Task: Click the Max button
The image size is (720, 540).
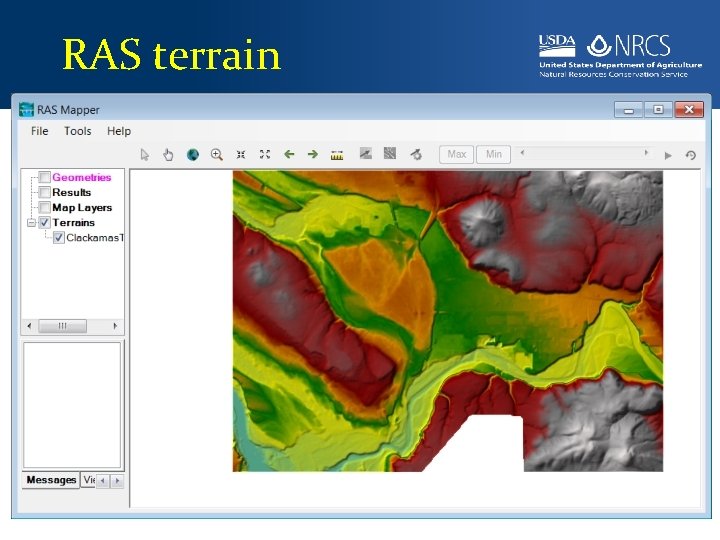Action: tap(456, 154)
